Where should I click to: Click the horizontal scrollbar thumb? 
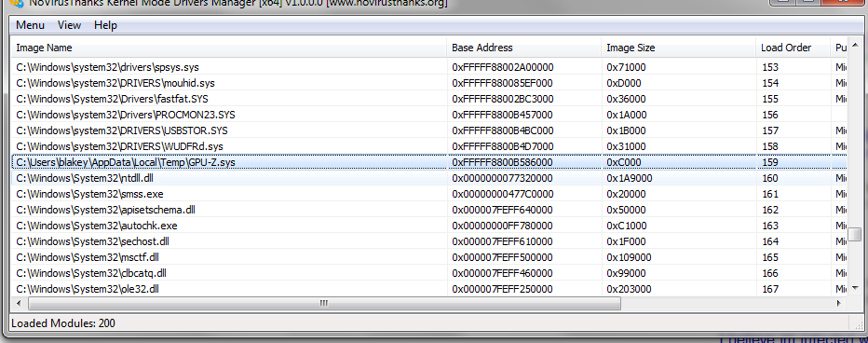(x=324, y=304)
